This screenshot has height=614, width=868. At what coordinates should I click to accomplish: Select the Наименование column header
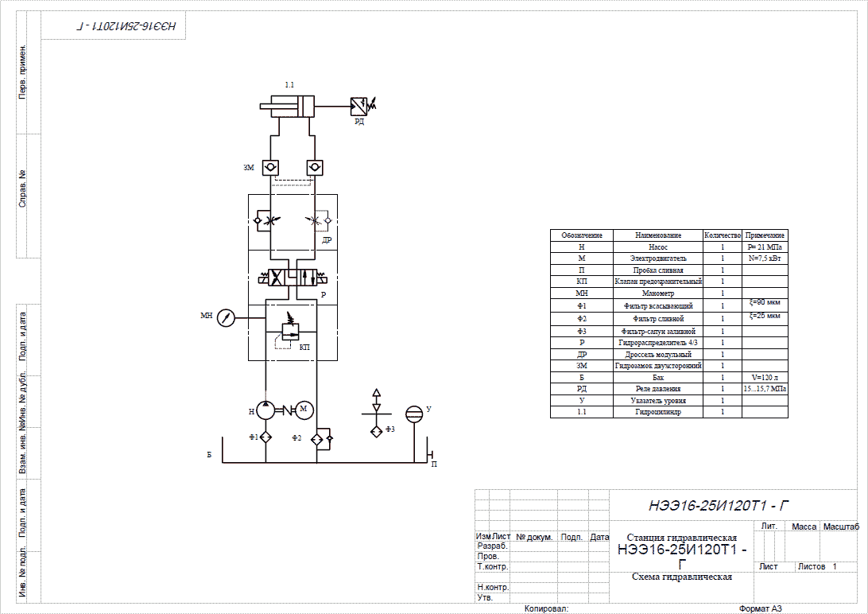[x=658, y=235]
